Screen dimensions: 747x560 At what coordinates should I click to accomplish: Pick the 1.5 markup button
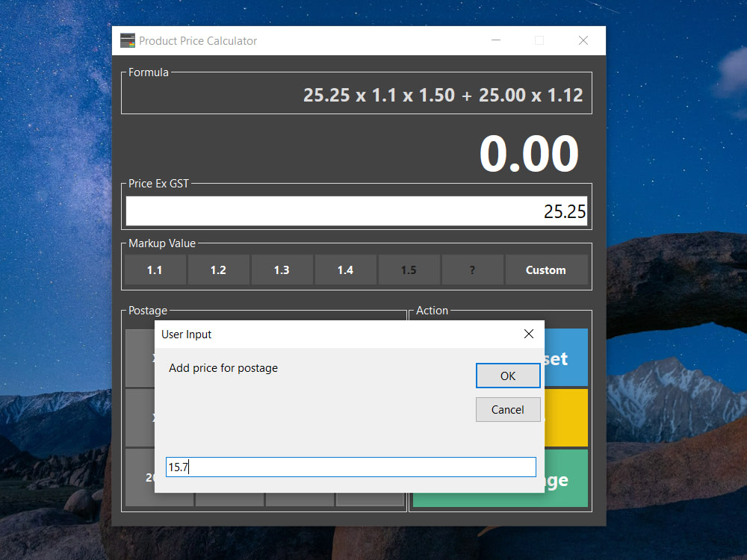point(409,270)
